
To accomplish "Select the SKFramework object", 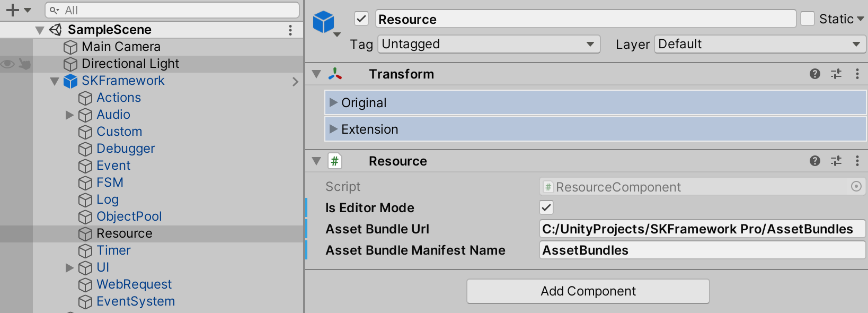I will (x=123, y=81).
